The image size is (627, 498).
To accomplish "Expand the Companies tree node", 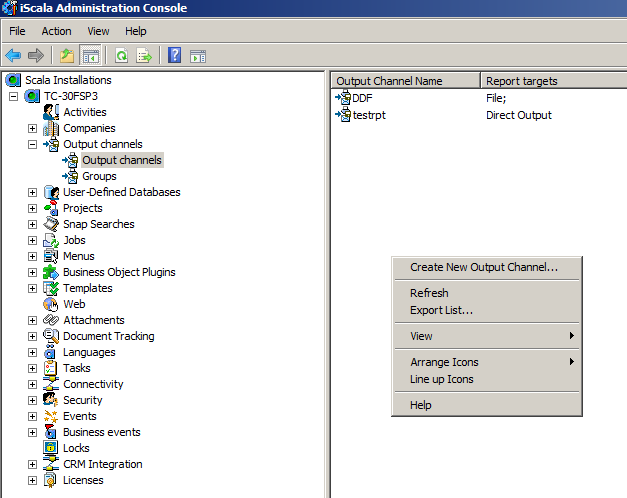I will tap(32, 128).
